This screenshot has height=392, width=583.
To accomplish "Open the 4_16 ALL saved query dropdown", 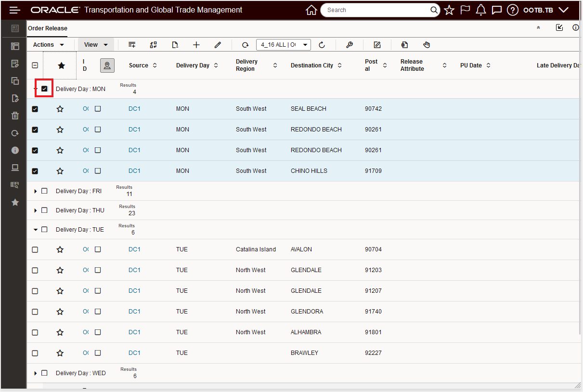I will click(x=284, y=45).
